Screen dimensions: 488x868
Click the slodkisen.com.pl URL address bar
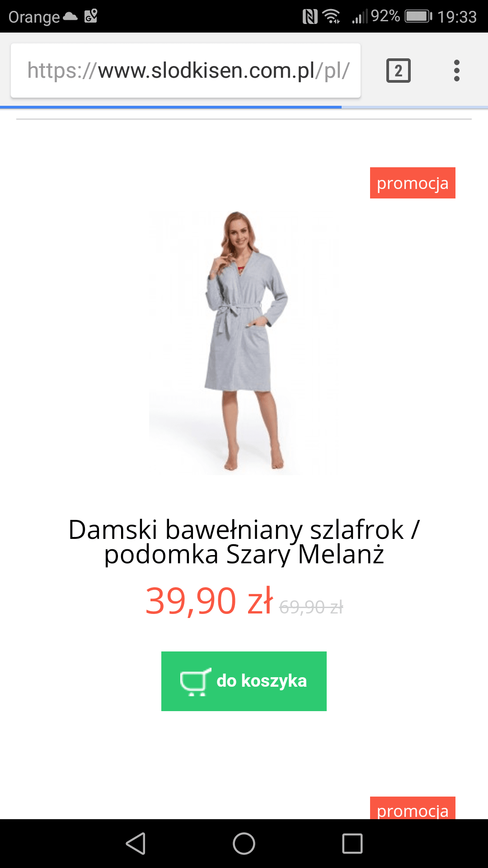(x=186, y=71)
